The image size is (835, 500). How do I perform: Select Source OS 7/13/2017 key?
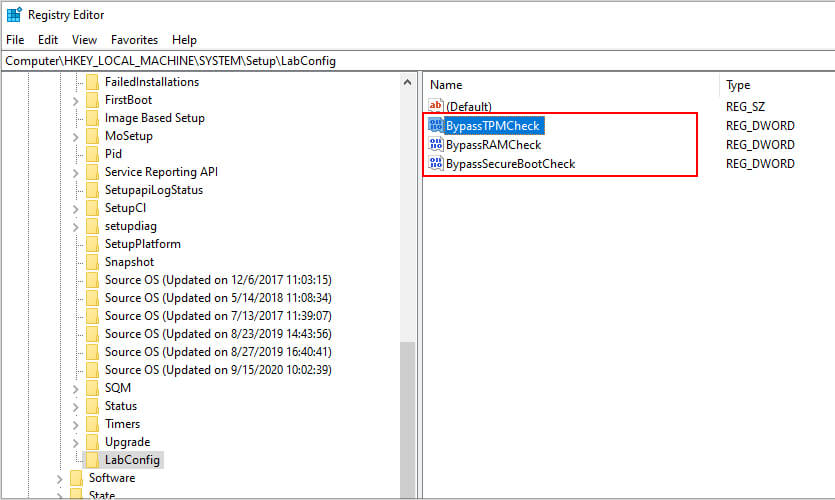[218, 316]
